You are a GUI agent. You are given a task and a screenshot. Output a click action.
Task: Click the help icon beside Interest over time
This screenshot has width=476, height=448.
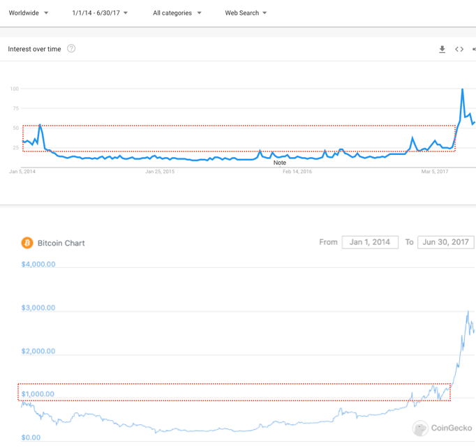(71, 49)
